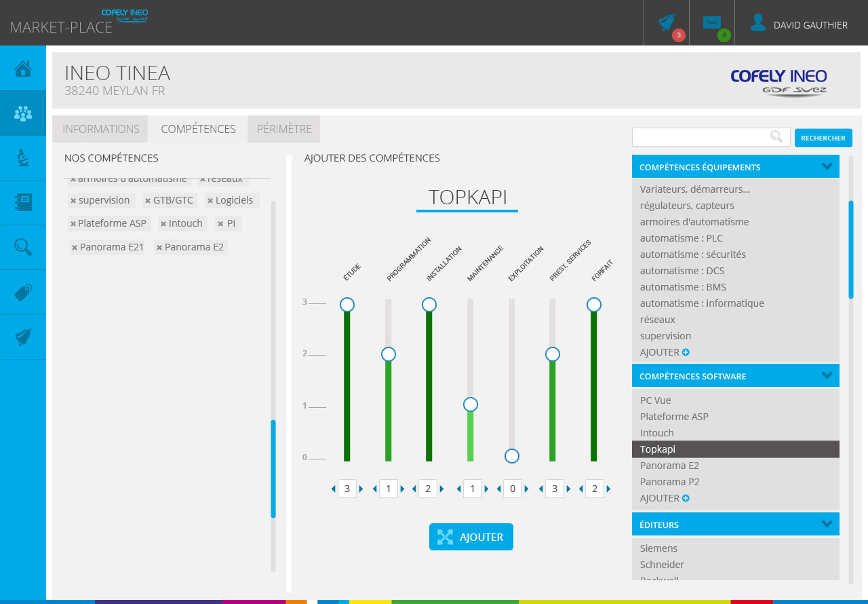The height and width of the screenshot is (604, 868).
Task: Click the Étude value box
Action: pos(347,489)
